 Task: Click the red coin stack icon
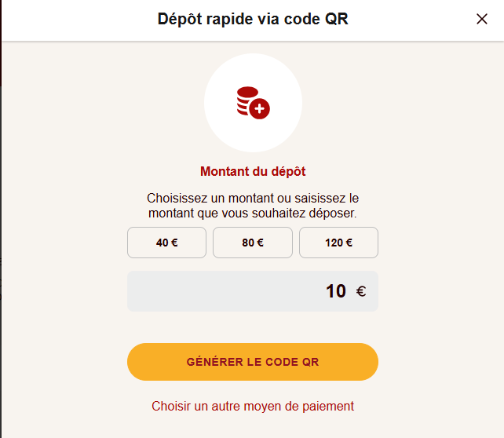click(x=254, y=103)
